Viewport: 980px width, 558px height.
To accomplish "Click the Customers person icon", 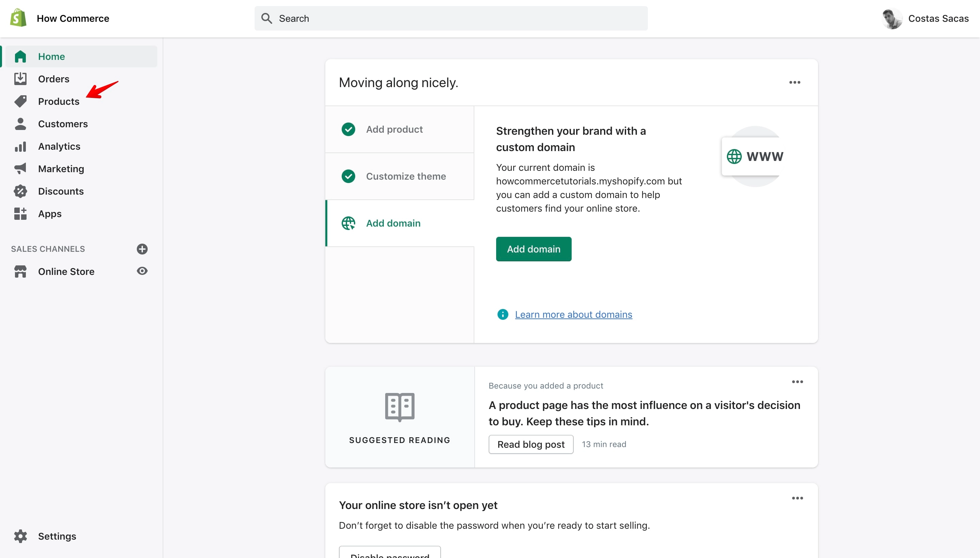I will 20,124.
